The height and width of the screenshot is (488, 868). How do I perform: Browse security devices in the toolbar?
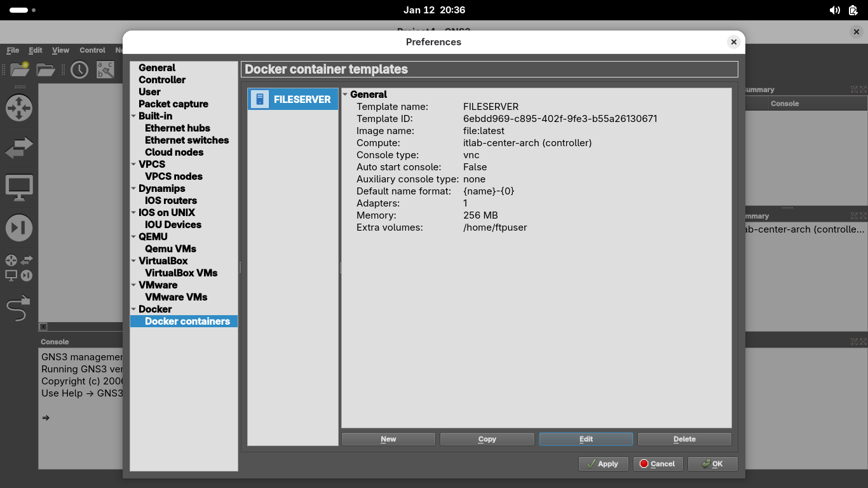pos(18,228)
